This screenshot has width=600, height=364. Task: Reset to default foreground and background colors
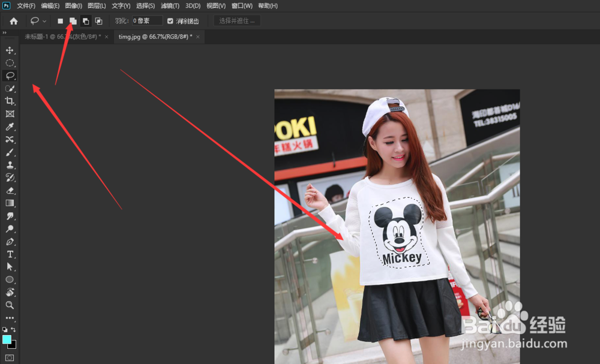pyautogui.click(x=5, y=329)
